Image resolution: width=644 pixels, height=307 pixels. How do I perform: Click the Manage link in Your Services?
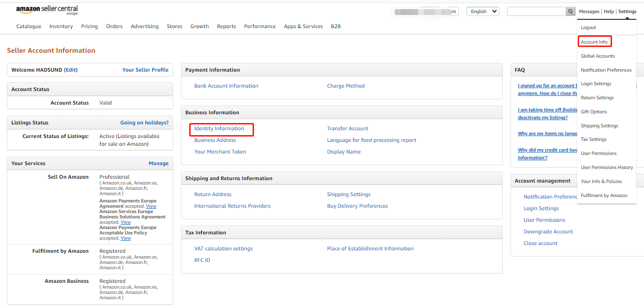[x=159, y=163]
